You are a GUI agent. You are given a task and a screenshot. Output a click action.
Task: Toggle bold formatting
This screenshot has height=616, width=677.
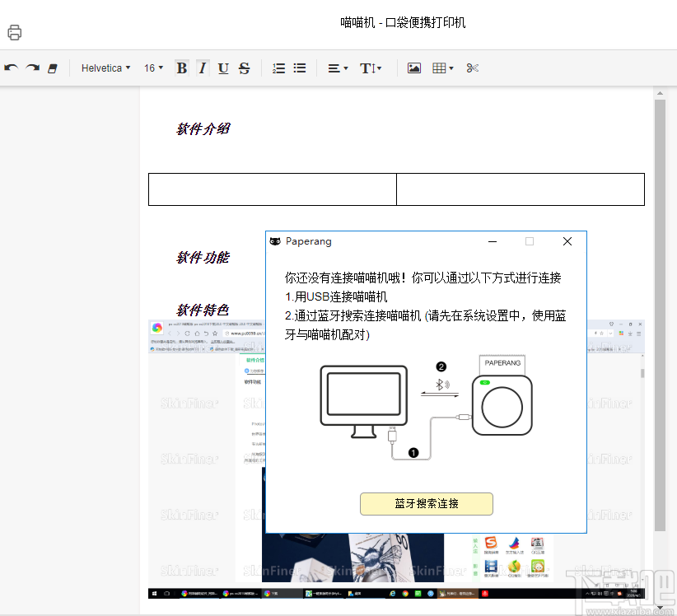pos(181,68)
